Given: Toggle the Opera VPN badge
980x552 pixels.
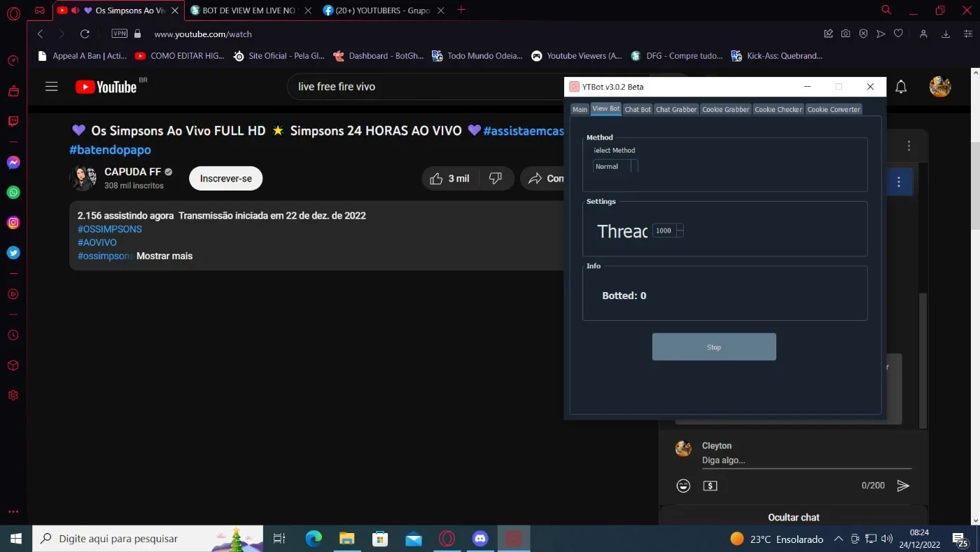Looking at the screenshot, I should 120,34.
